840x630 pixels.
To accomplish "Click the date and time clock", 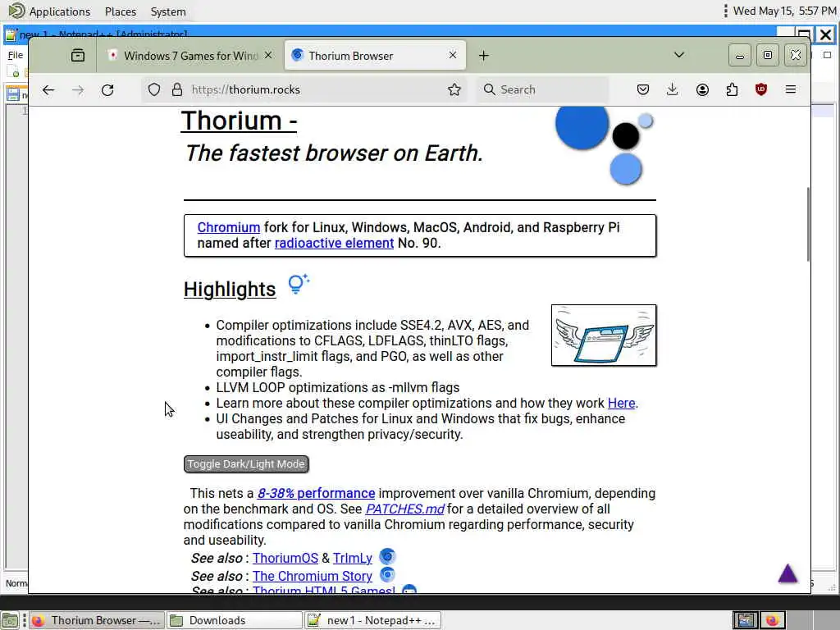I will coord(784,11).
